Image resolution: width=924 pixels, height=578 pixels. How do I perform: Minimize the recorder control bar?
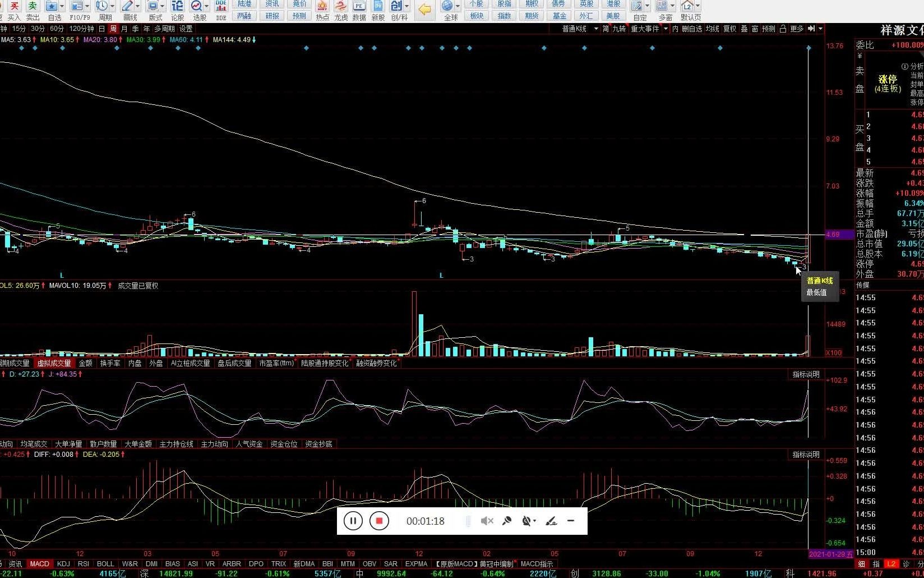(x=571, y=521)
